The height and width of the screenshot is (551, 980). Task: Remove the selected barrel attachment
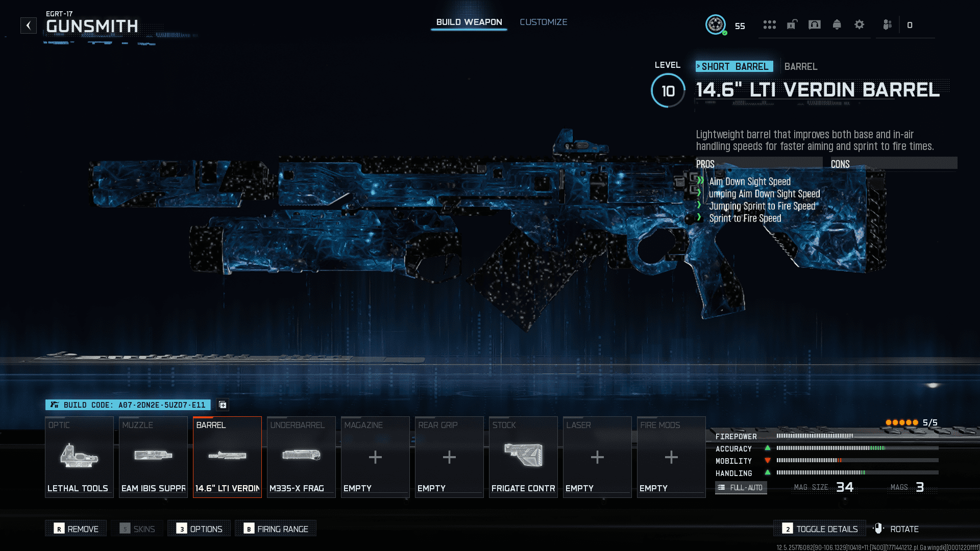coord(76,529)
